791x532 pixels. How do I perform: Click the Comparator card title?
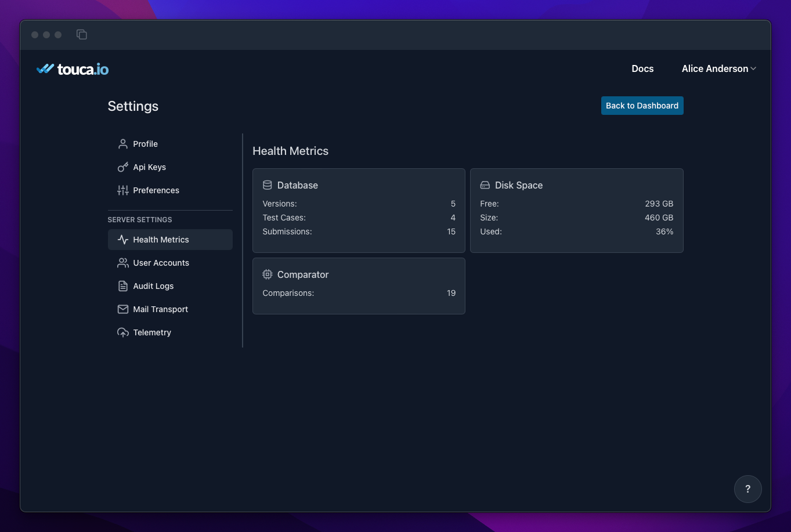click(x=303, y=274)
